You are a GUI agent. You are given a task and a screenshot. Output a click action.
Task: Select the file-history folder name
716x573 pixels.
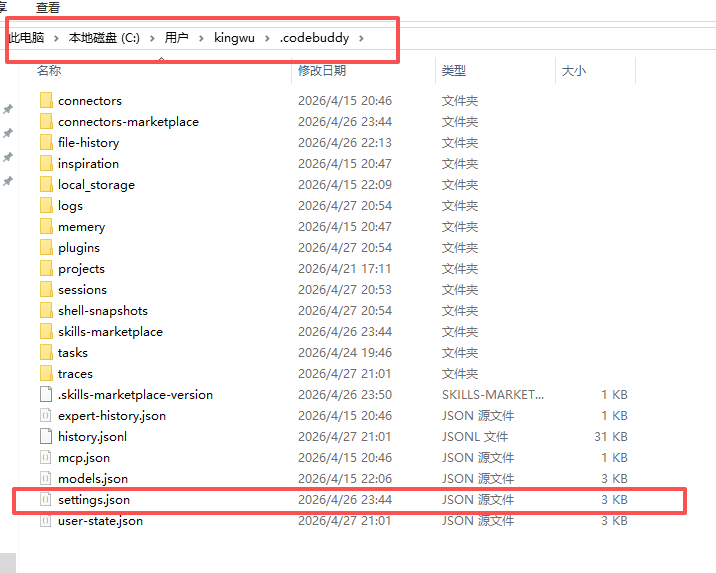click(x=89, y=142)
